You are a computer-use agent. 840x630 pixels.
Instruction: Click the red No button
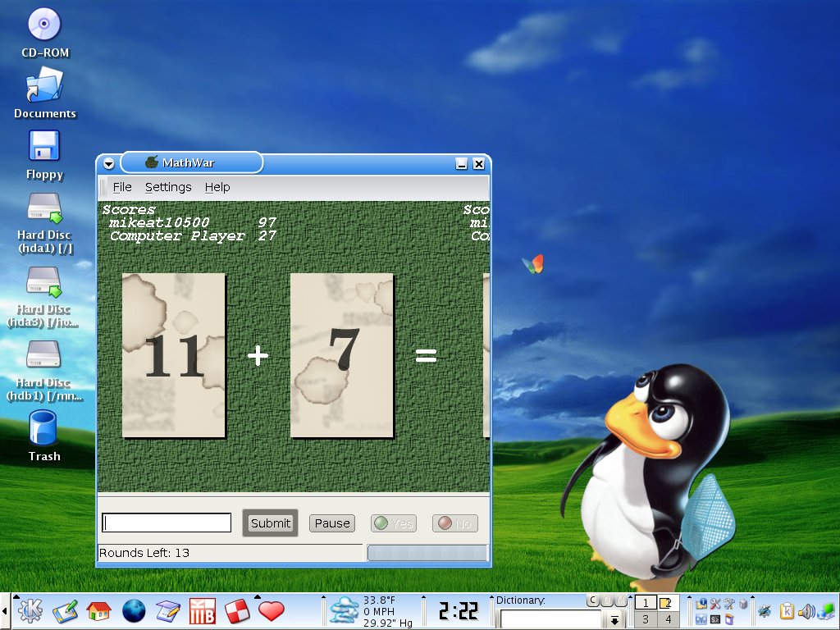tap(454, 523)
